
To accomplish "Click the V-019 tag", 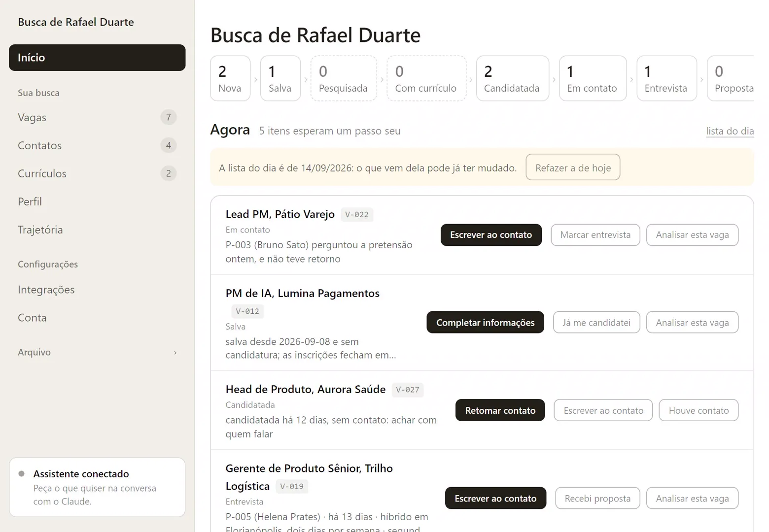I will tap(292, 487).
